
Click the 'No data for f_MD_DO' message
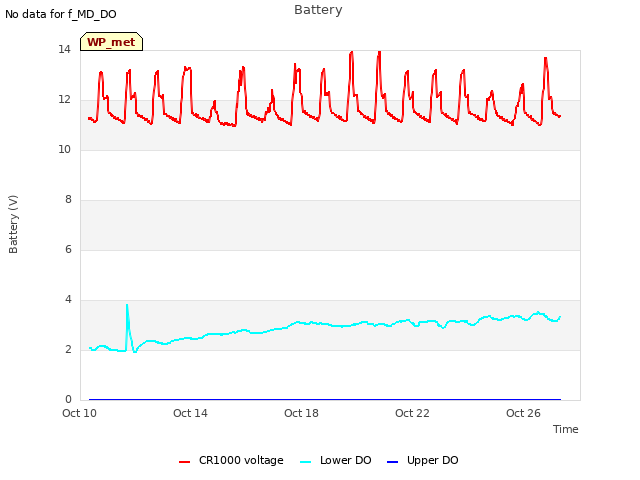point(61,14)
